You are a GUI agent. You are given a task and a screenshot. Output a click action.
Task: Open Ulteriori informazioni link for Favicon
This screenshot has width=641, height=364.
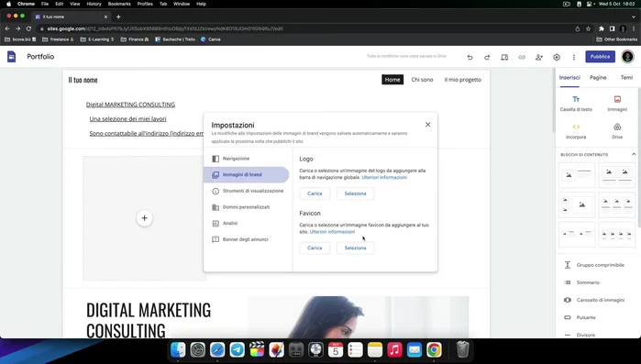tap(332, 232)
